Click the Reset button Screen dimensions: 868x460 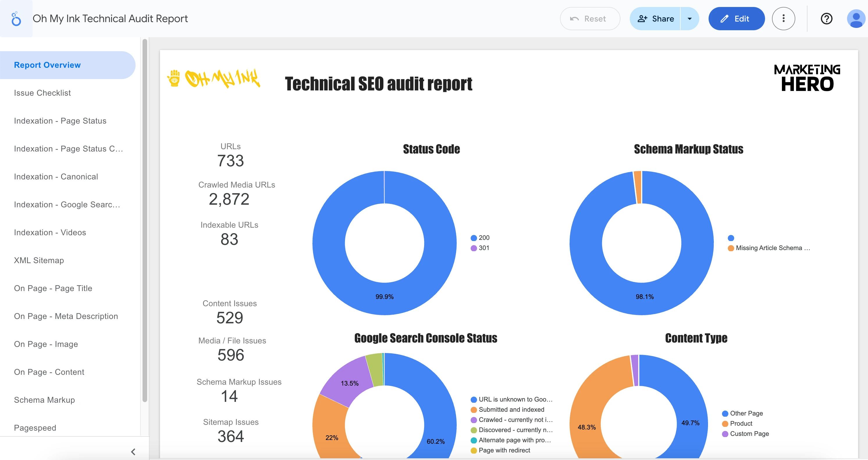[x=590, y=19]
